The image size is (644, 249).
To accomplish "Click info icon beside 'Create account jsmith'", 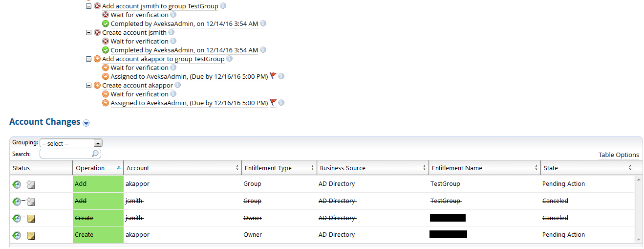I will (171, 32).
